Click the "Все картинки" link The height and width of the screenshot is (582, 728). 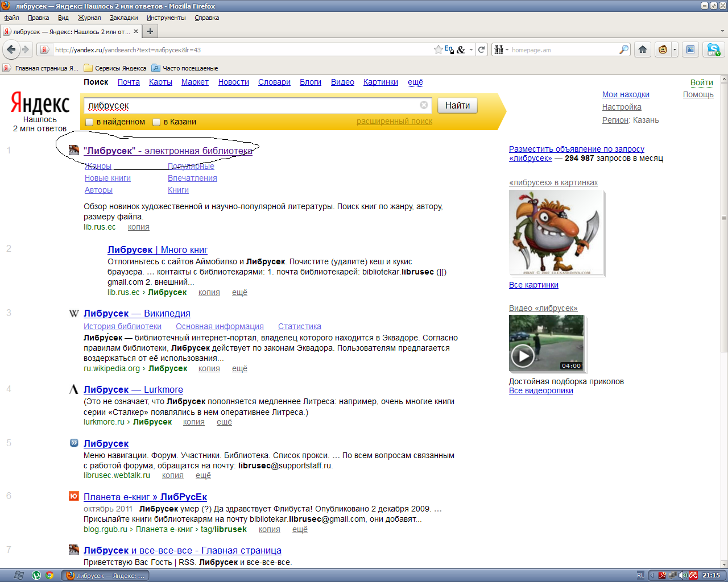(533, 285)
